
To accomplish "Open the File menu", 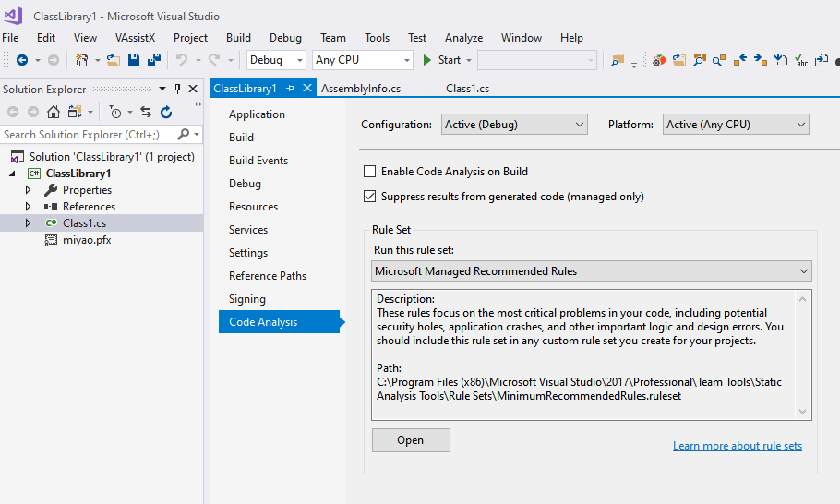I will coord(10,38).
